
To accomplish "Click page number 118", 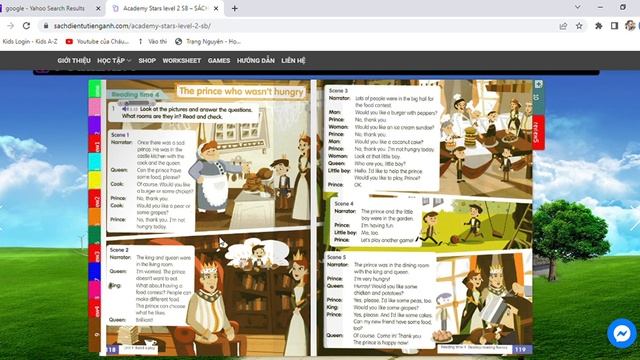I will click(112, 350).
